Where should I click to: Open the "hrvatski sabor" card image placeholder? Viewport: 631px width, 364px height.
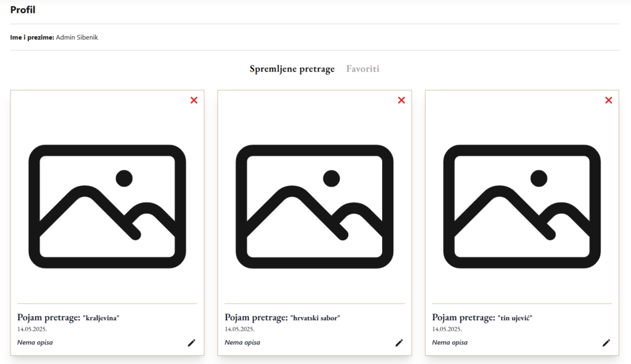pos(314,206)
